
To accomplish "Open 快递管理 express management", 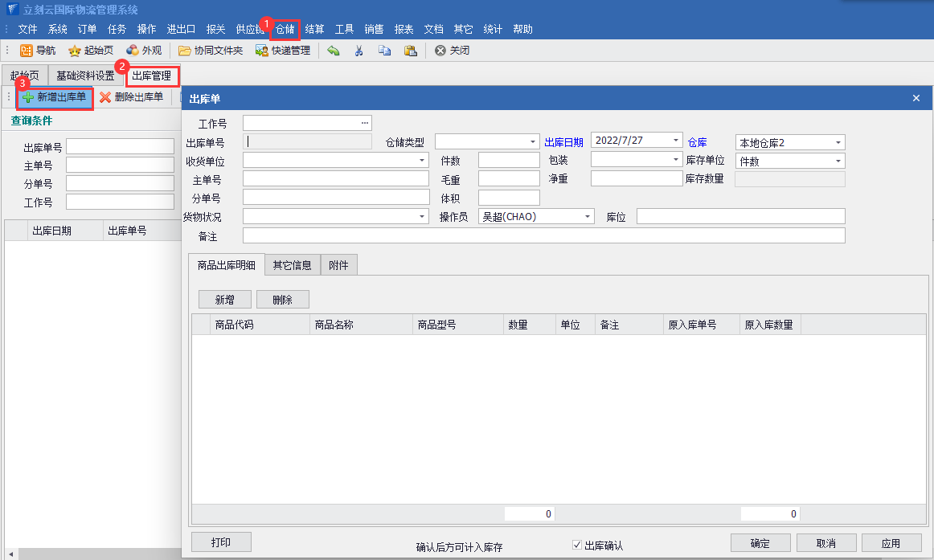I will tap(262, 51).
